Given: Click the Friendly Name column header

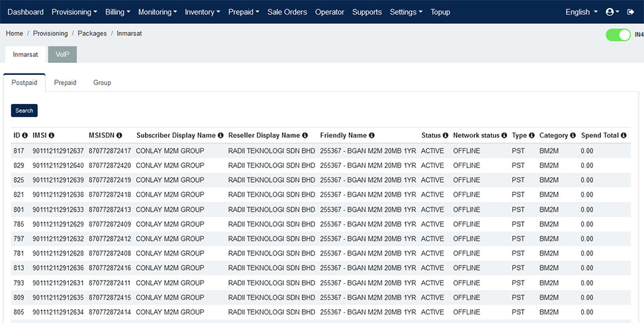Looking at the screenshot, I should coord(344,136).
